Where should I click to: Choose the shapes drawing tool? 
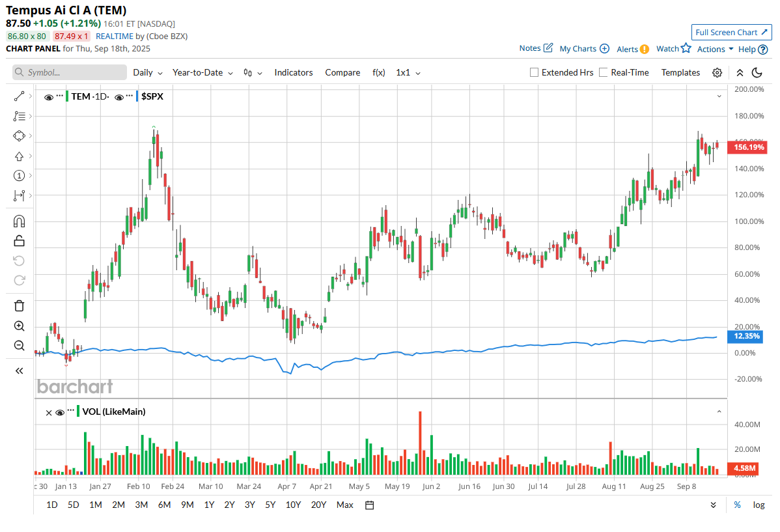click(x=19, y=136)
